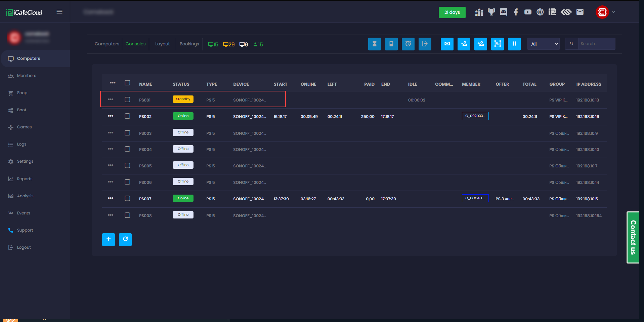The height and width of the screenshot is (322, 644).
Task: Switch to the Layout tab
Action: click(x=162, y=44)
